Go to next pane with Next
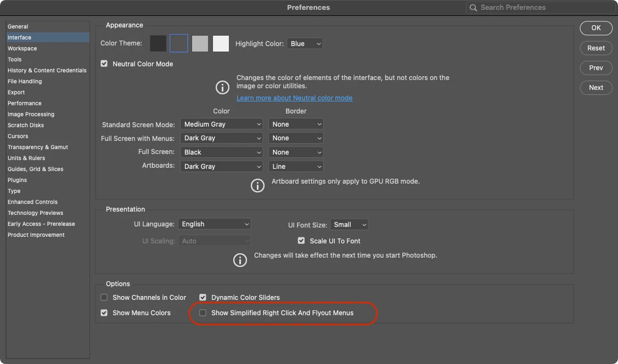618x364 pixels. (596, 87)
